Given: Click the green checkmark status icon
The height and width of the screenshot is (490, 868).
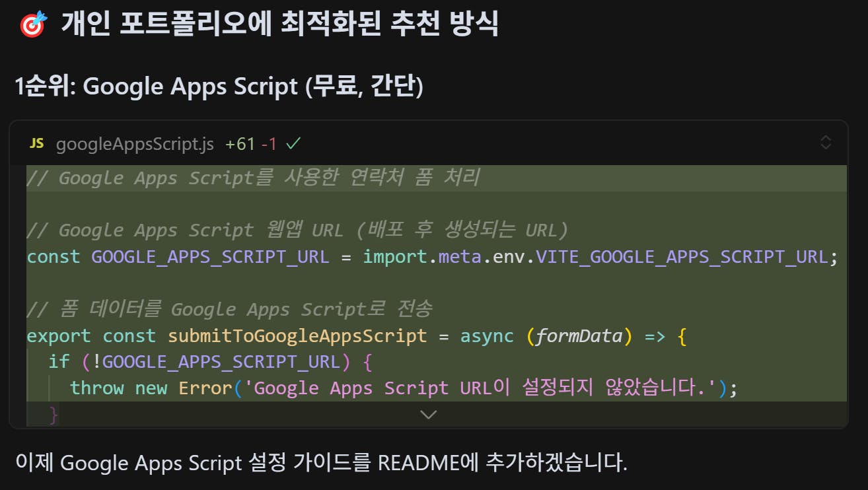Looking at the screenshot, I should point(293,143).
